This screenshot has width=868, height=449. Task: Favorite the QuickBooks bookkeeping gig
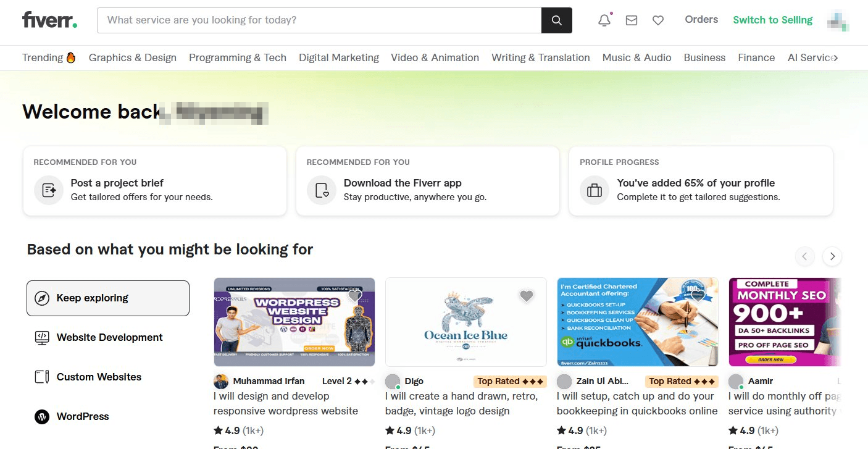698,296
